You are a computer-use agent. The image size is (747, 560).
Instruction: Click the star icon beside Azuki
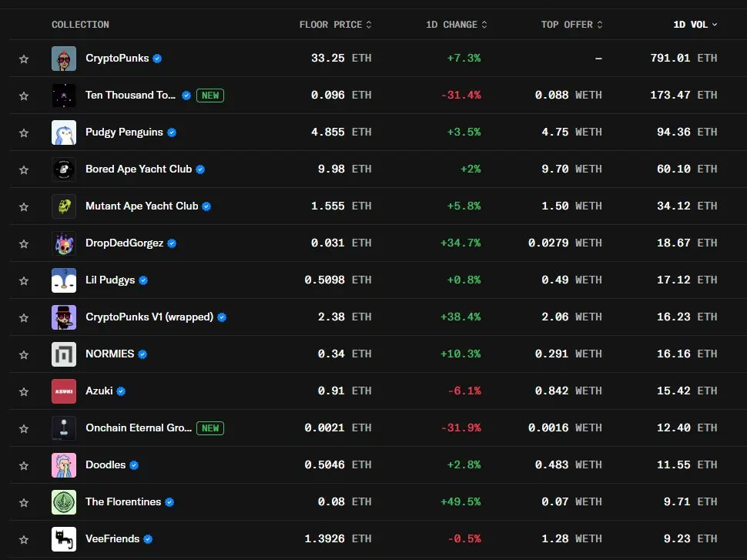coord(24,392)
